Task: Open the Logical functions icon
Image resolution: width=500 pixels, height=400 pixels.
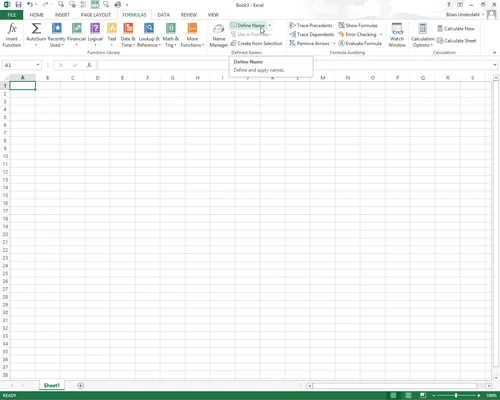Action: [95, 28]
